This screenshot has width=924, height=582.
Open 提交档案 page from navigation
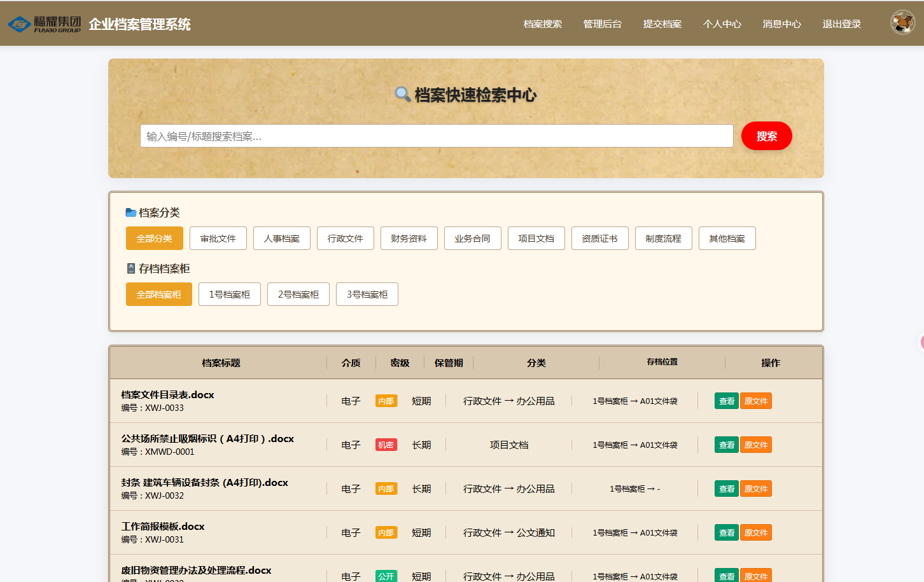pyautogui.click(x=662, y=24)
